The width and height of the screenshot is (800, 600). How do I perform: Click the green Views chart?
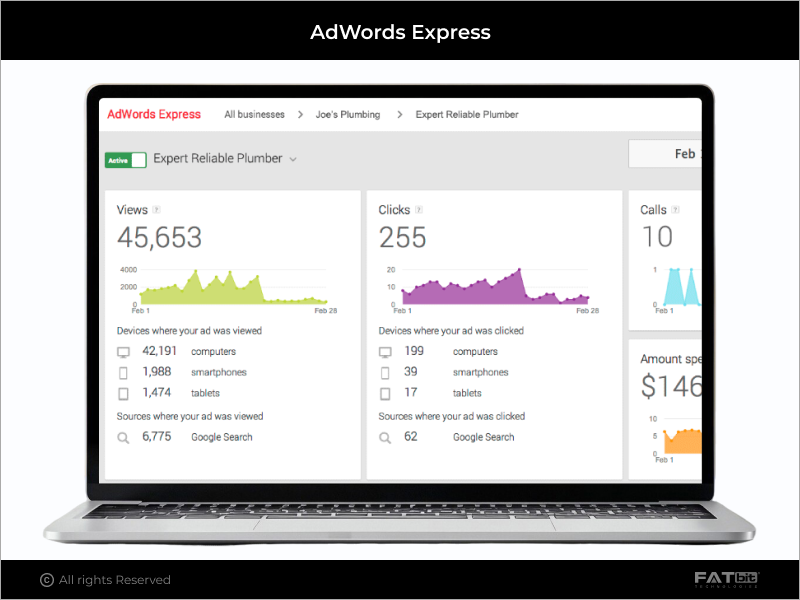pyautogui.click(x=233, y=287)
